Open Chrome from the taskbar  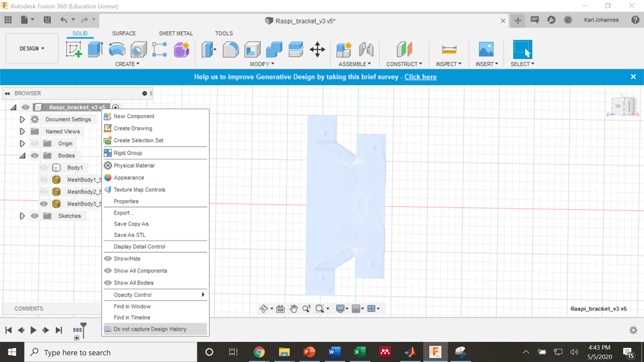coord(259,352)
